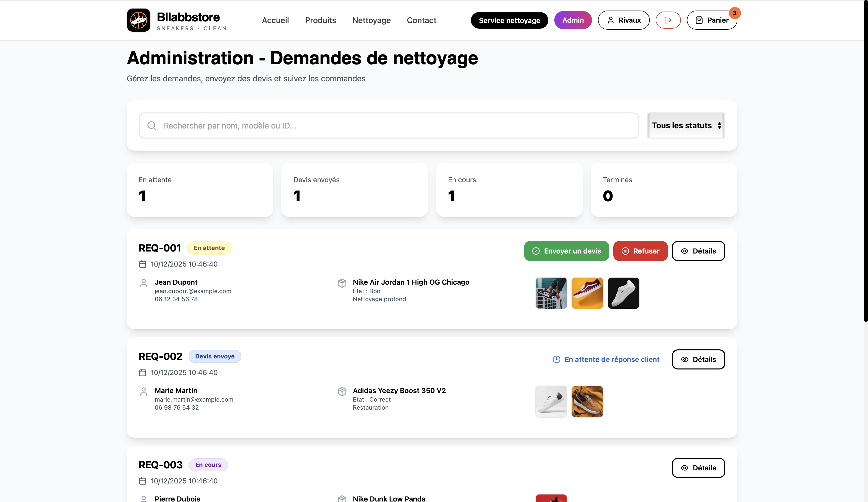
Task: Go to the Produits menu
Action: click(320, 20)
